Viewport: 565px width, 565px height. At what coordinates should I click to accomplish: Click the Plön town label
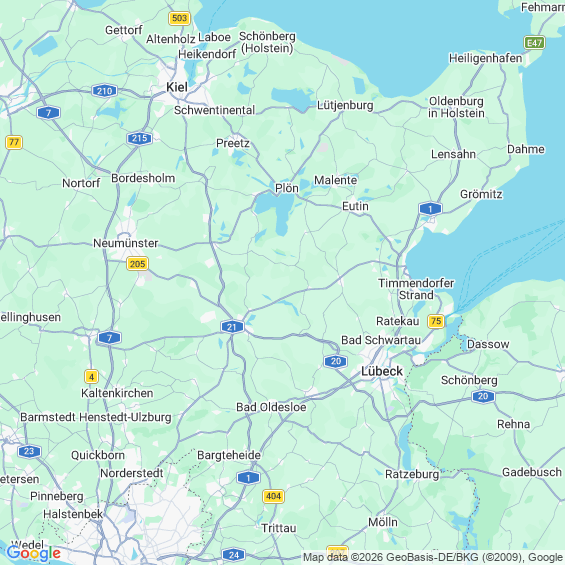pyautogui.click(x=287, y=188)
